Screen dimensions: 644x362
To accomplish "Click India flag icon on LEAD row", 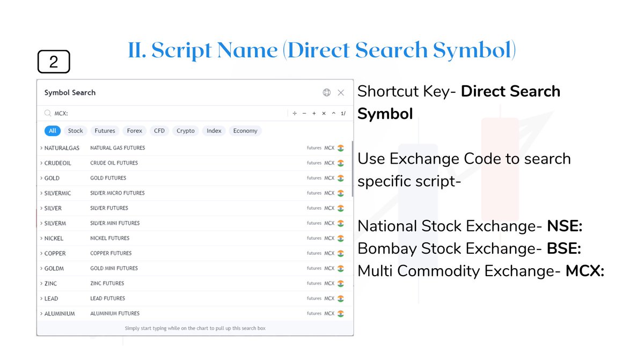I will click(341, 298).
